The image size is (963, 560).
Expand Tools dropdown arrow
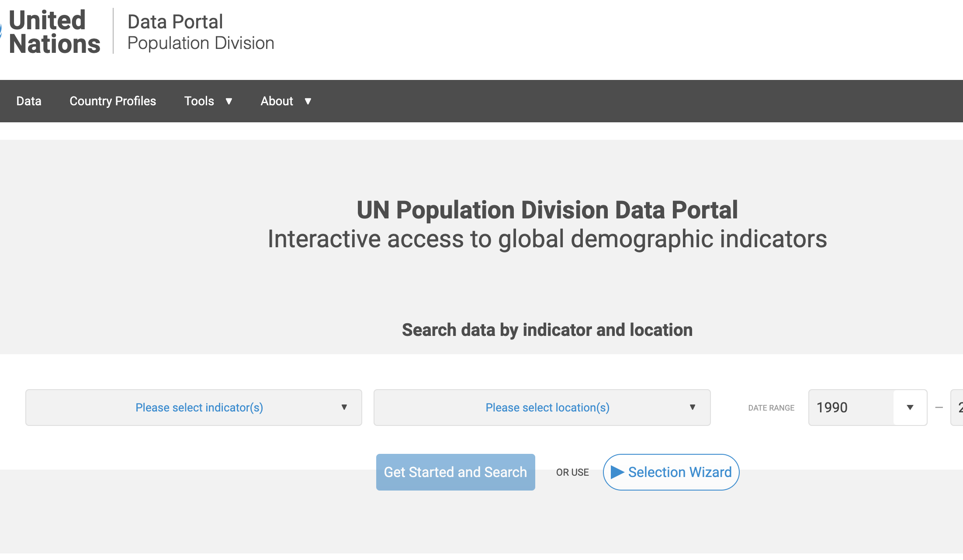[229, 101]
